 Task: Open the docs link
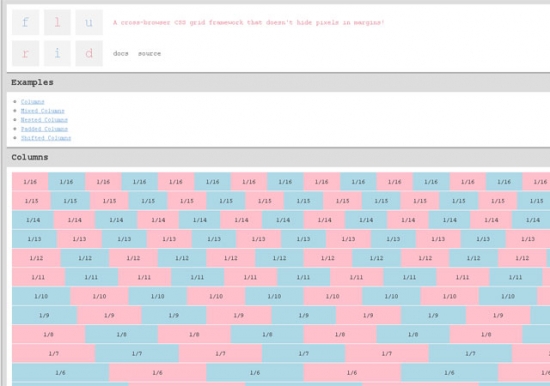pyautogui.click(x=121, y=54)
